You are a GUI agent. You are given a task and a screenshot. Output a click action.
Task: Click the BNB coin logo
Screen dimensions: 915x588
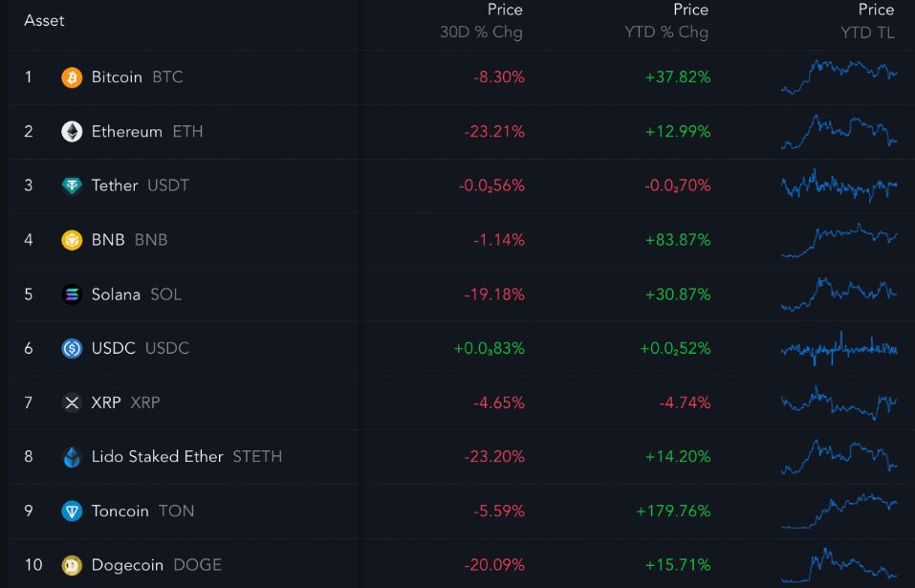(72, 240)
